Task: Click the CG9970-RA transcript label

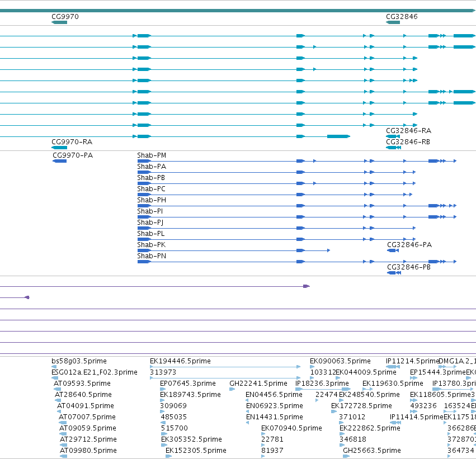Action: [x=72, y=142]
